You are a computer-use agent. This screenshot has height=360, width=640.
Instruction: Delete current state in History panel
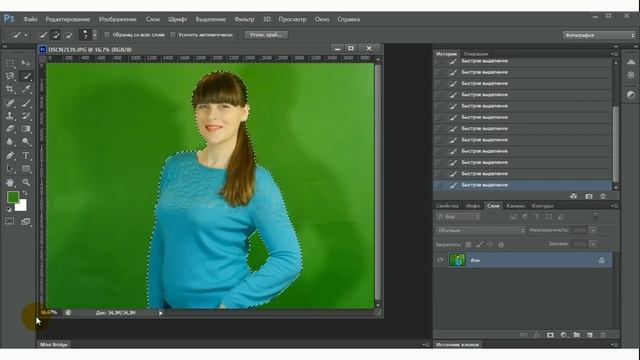[x=603, y=196]
